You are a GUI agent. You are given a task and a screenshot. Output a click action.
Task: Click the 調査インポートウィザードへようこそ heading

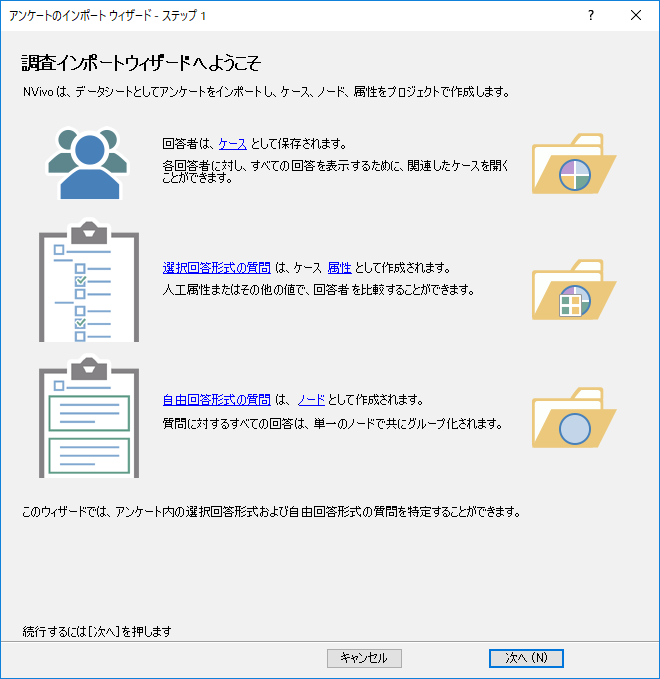point(141,64)
